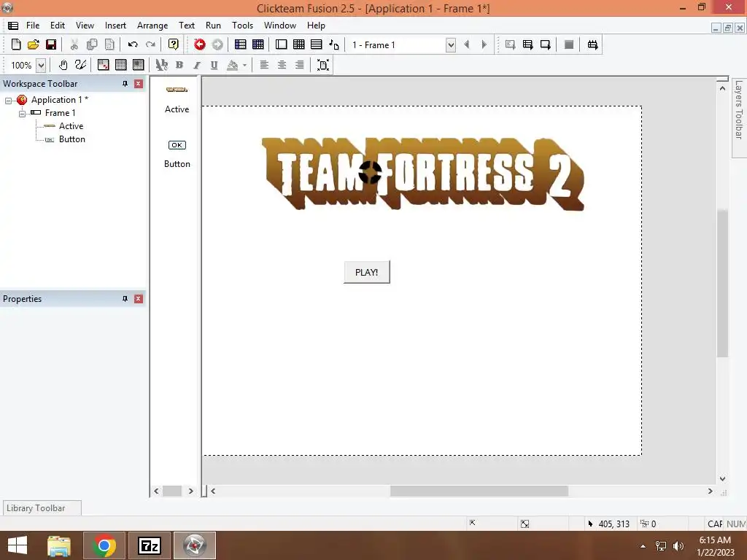Select the Button object in the object list

(177, 155)
